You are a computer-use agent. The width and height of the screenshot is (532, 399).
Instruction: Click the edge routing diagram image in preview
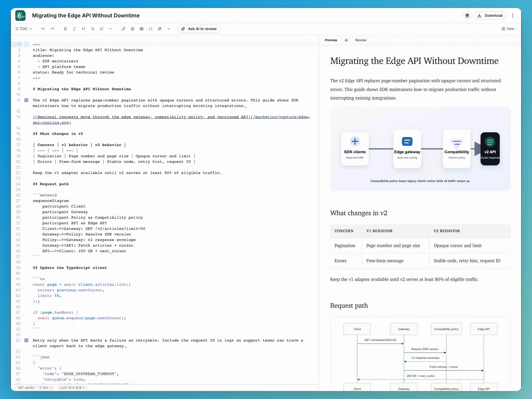(420, 149)
